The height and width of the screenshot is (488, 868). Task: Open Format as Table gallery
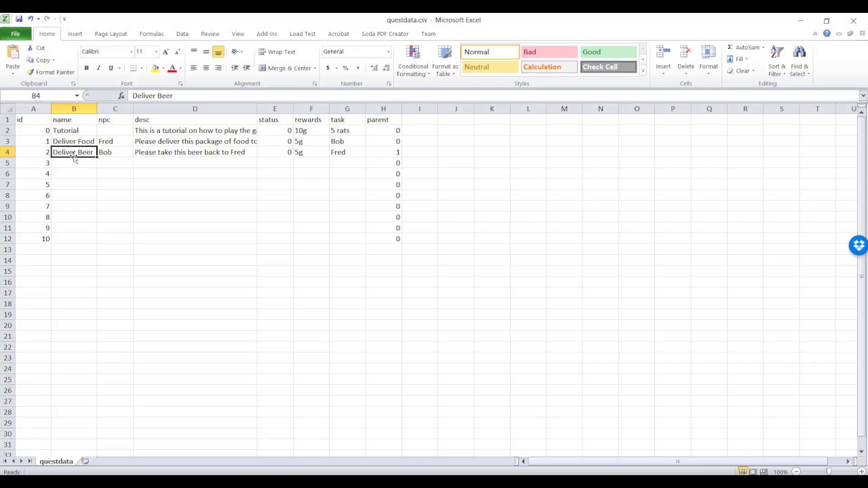pos(445,61)
